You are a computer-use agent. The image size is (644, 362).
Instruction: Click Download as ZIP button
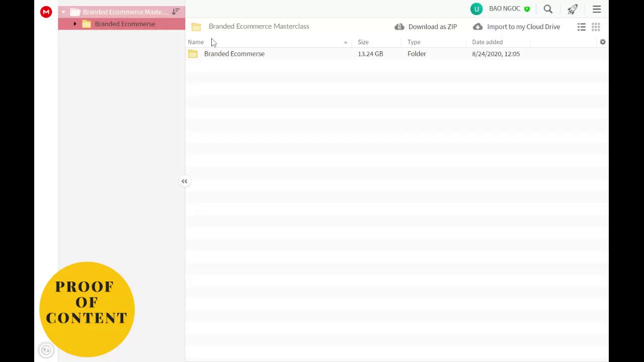[426, 27]
